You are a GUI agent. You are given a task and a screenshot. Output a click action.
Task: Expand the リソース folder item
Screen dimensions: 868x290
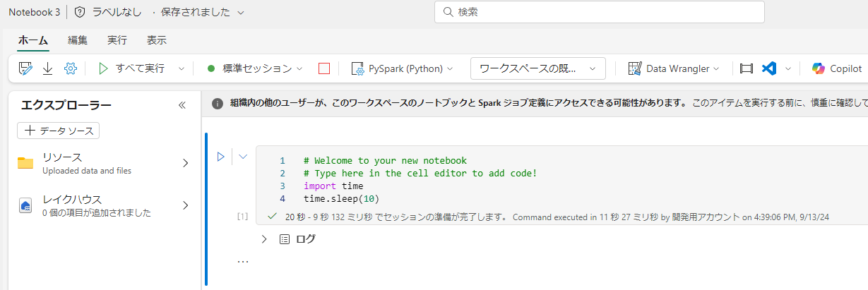point(103,163)
